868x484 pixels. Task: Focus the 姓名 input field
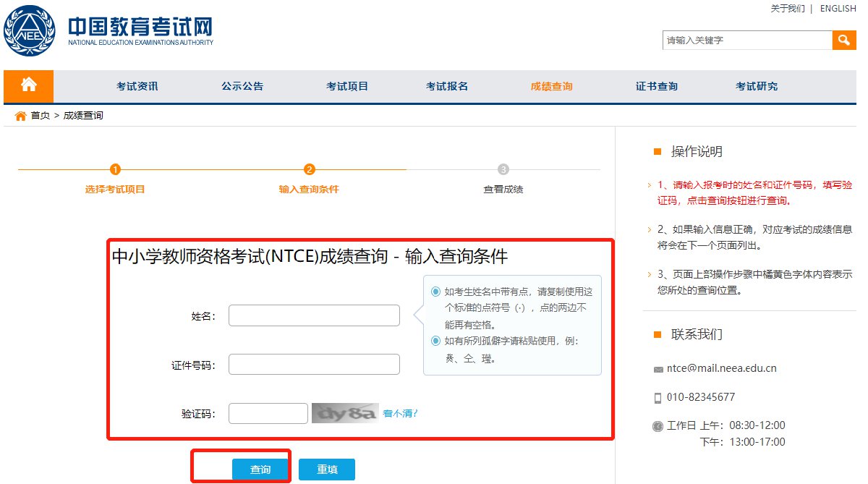[314, 315]
